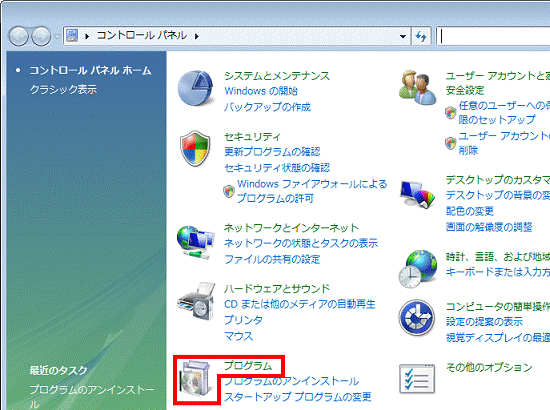Click the Ease of Access blue circle icon

click(x=417, y=318)
